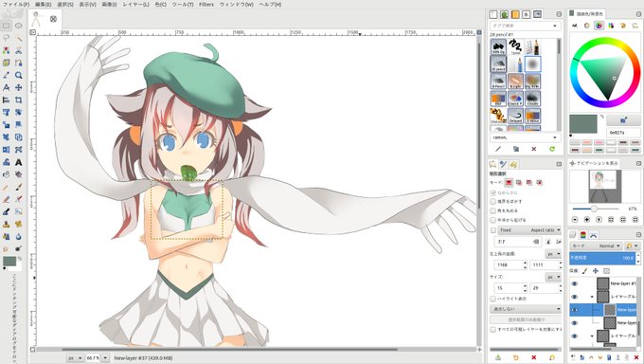Open the brush tag filter dropdown
The image size is (644, 364).
click(555, 26)
